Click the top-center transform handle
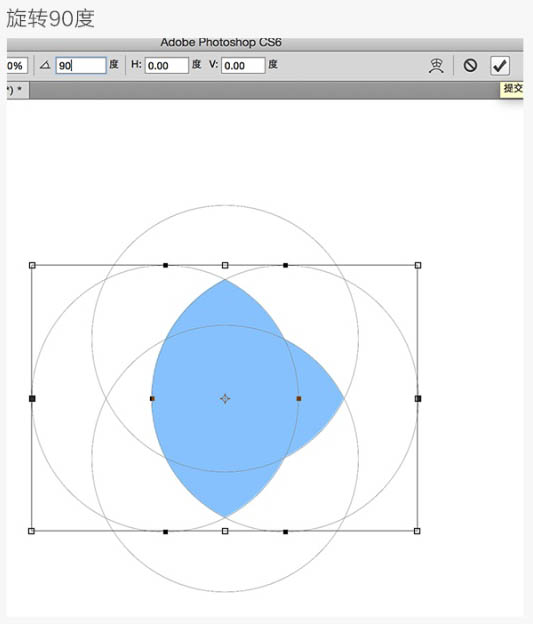The image size is (533, 624). click(x=225, y=265)
